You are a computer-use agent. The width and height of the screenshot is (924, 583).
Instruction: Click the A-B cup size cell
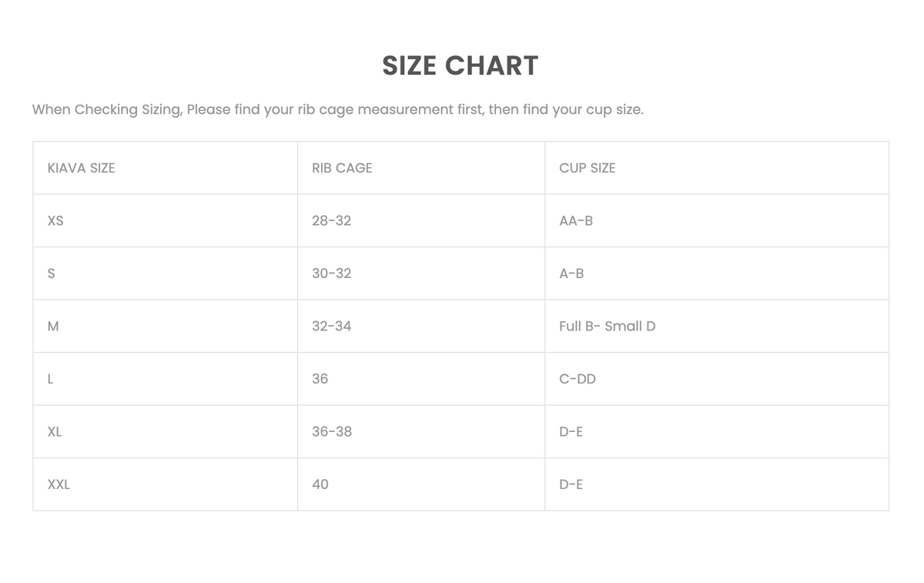tap(571, 273)
